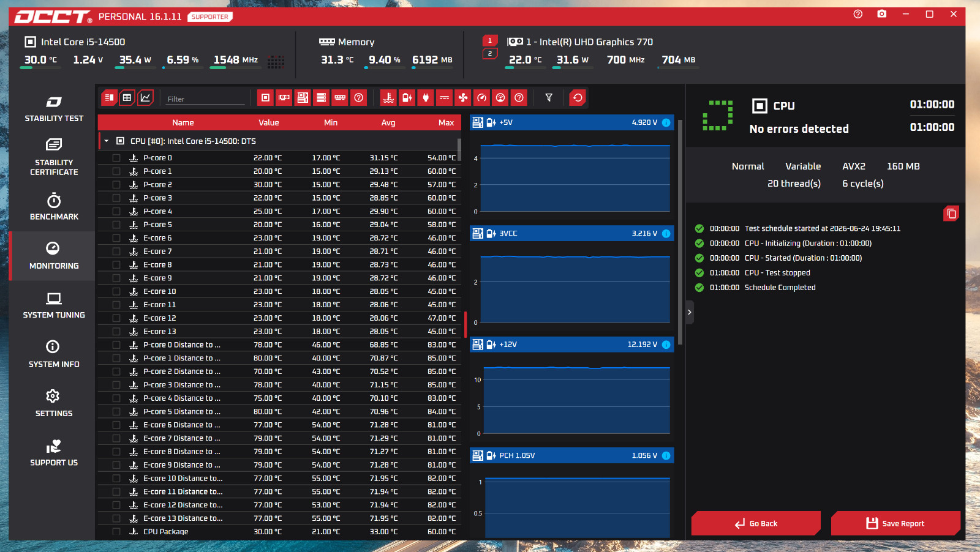This screenshot has width=980, height=552.
Task: Show info for the +12V graph
Action: coord(666,345)
